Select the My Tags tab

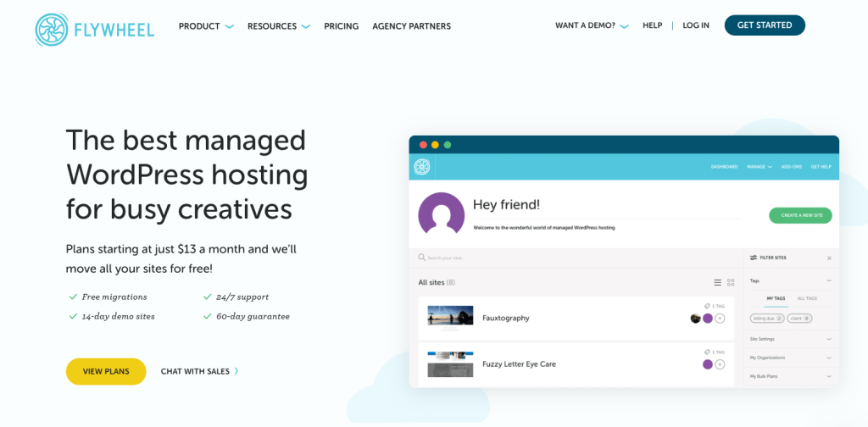click(x=776, y=298)
